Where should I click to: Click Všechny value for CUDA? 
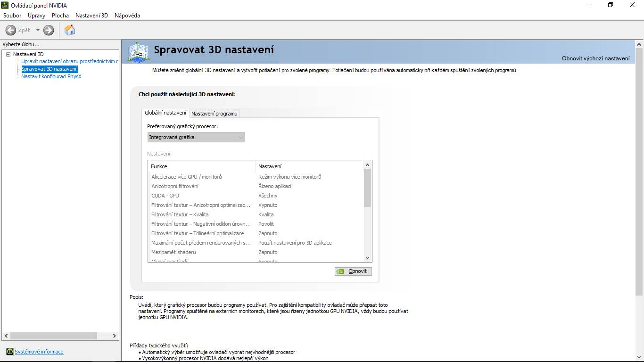click(268, 196)
